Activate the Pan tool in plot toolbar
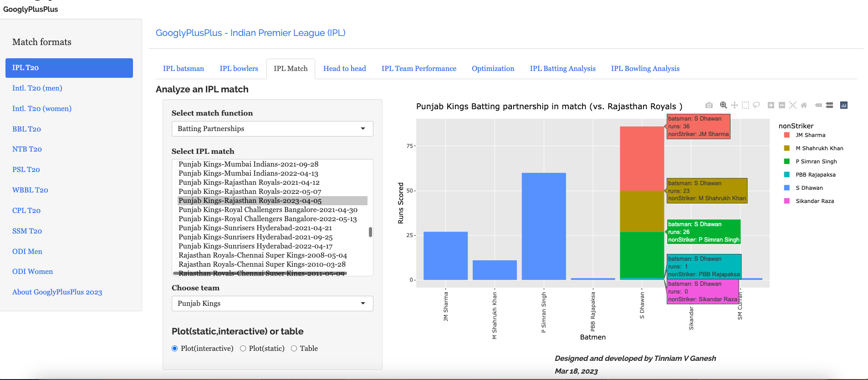Image resolution: width=868 pixels, height=380 pixels. point(734,105)
